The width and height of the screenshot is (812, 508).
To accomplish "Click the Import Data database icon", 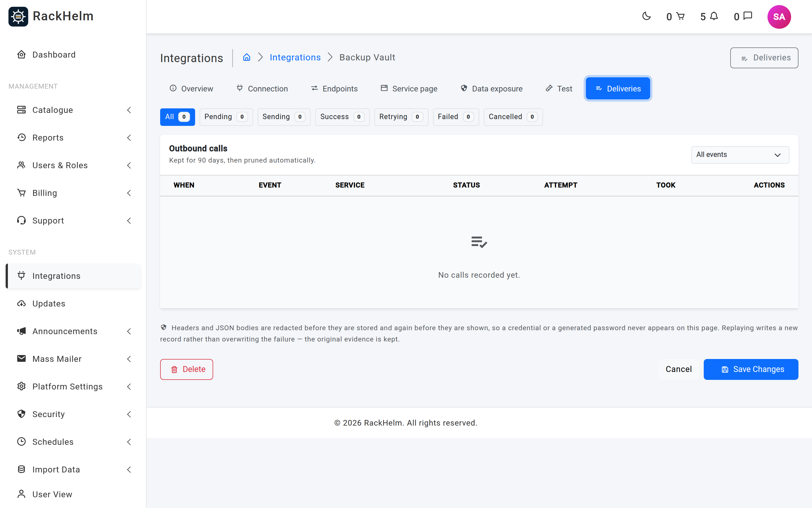I will (x=21, y=469).
